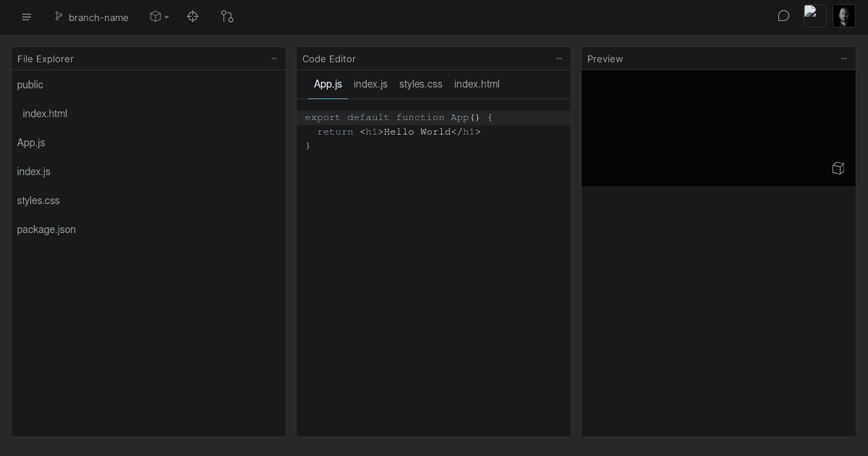
Task: Click the branch icon next to branch-name
Action: 59,17
